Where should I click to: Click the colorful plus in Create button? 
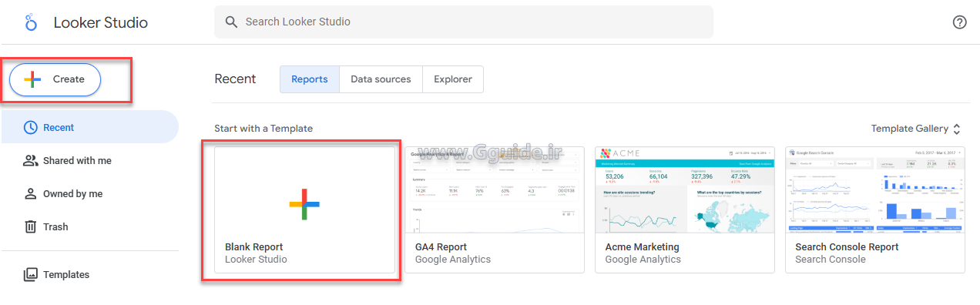tap(32, 79)
